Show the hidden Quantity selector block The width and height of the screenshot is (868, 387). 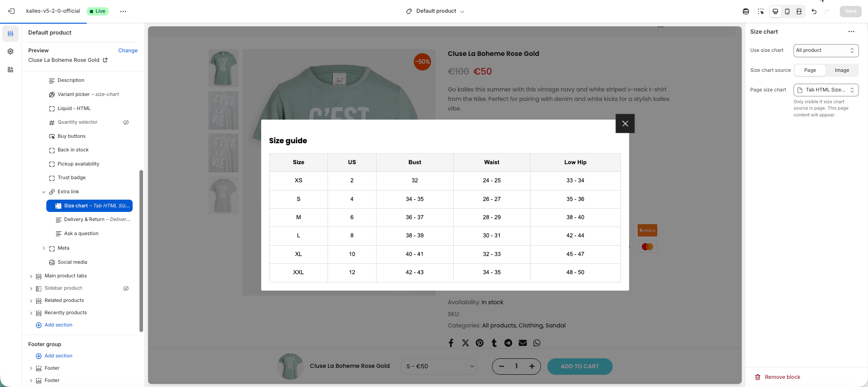pyautogui.click(x=126, y=122)
